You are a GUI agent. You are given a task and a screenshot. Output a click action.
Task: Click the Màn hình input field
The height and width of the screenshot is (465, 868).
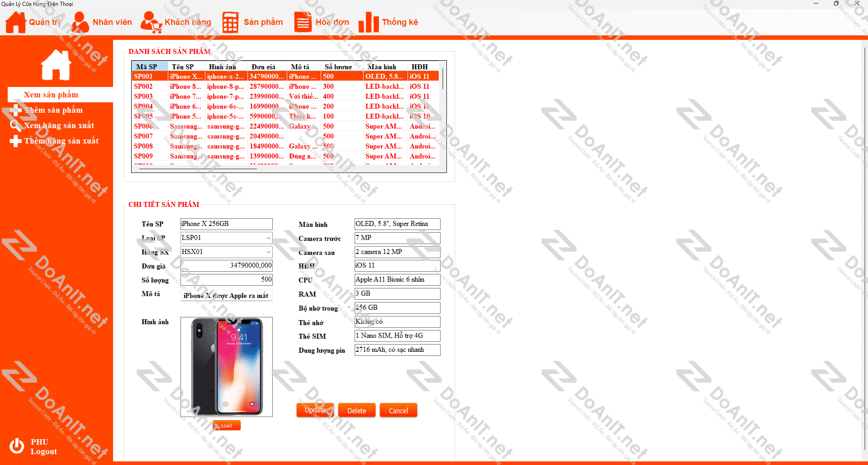(x=398, y=224)
